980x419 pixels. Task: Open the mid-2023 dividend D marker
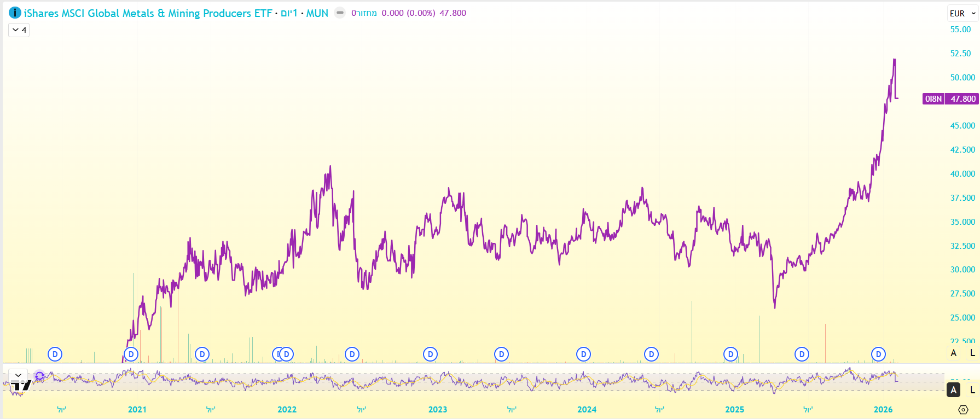point(501,354)
